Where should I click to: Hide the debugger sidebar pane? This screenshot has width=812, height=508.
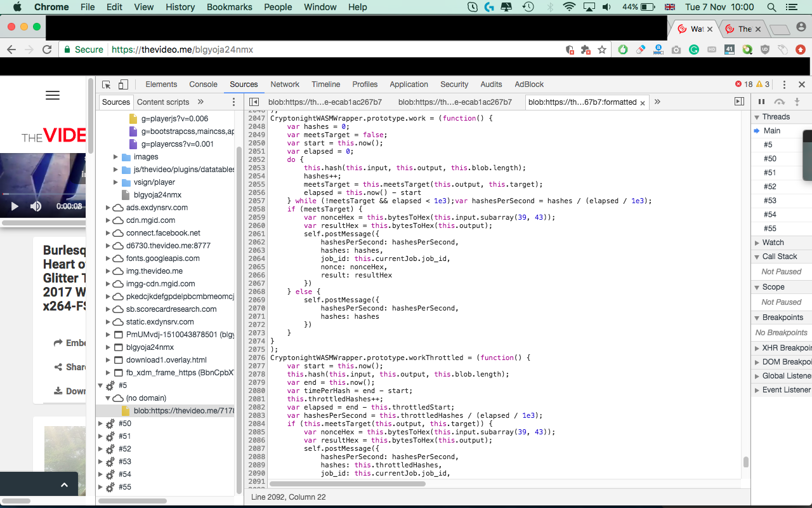click(739, 102)
